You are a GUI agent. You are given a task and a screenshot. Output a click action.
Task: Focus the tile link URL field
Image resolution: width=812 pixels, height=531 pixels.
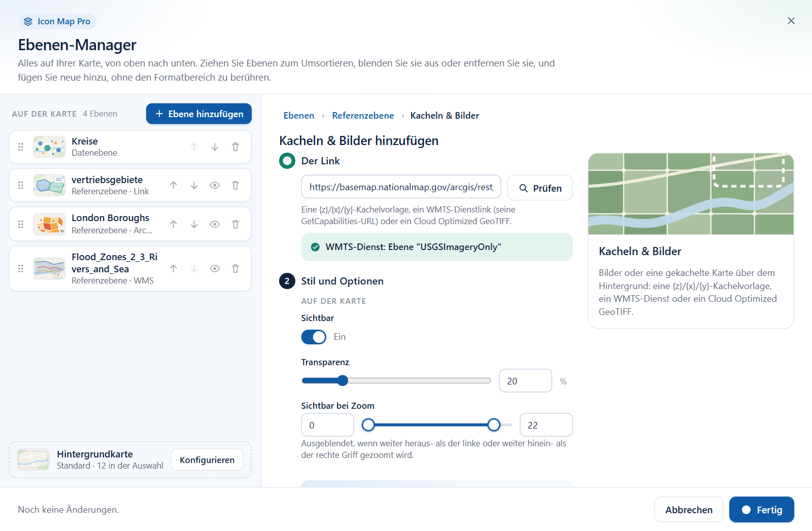click(401, 187)
